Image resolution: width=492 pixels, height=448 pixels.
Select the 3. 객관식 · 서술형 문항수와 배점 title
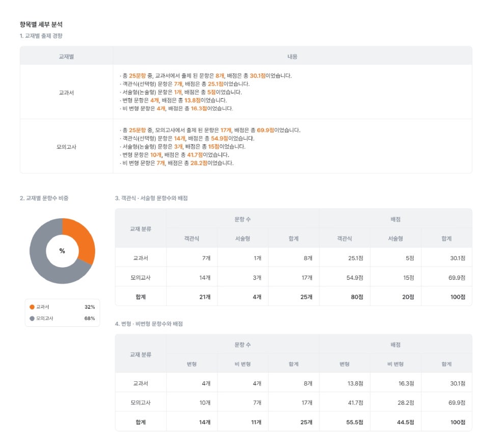tap(151, 198)
